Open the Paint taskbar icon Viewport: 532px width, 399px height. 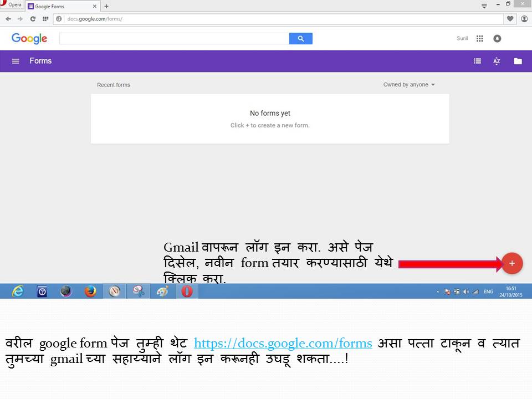(x=162, y=291)
